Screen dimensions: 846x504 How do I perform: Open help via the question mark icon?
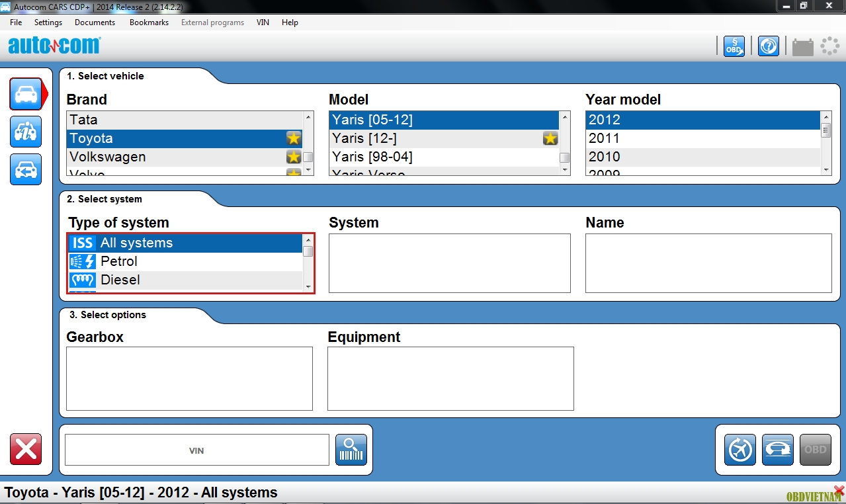point(768,46)
